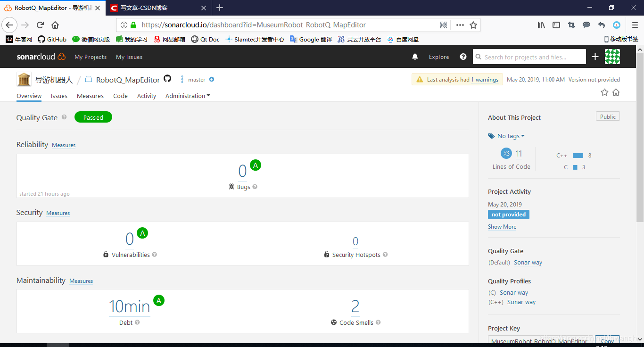
Task: Click the Security Hotspots help icon
Action: 385,255
